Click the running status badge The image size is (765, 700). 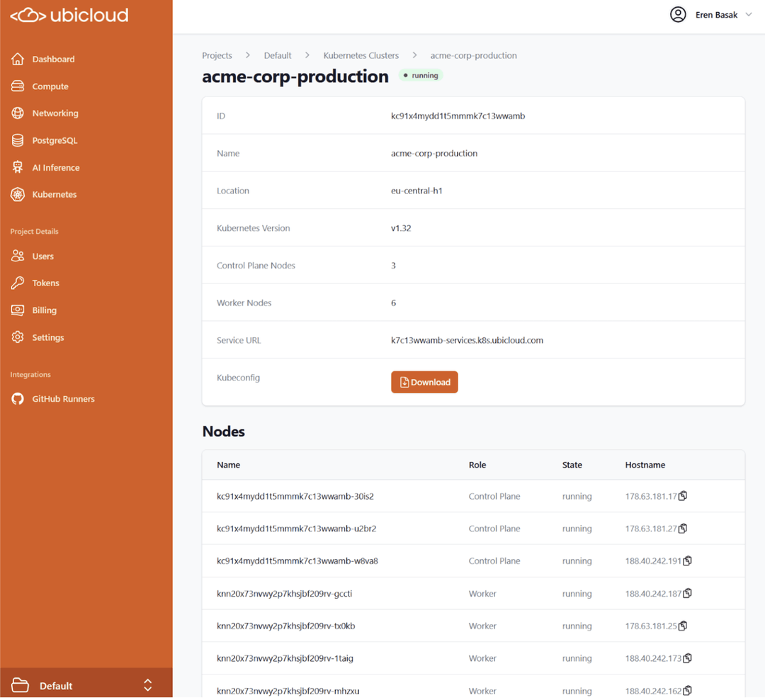pos(421,76)
